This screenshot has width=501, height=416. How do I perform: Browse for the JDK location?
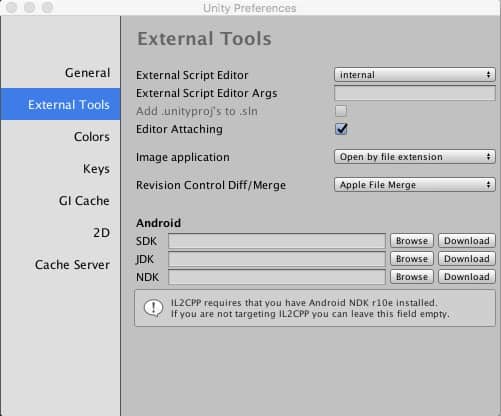412,259
